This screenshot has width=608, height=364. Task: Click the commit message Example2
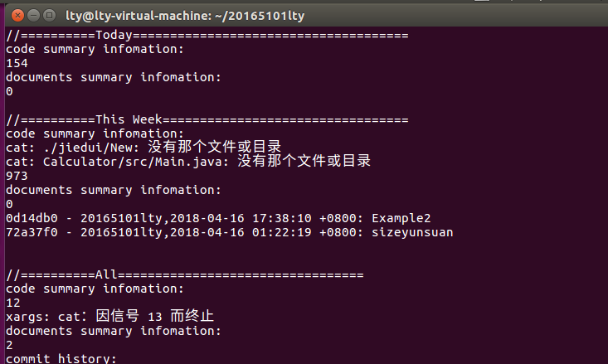coord(401,218)
